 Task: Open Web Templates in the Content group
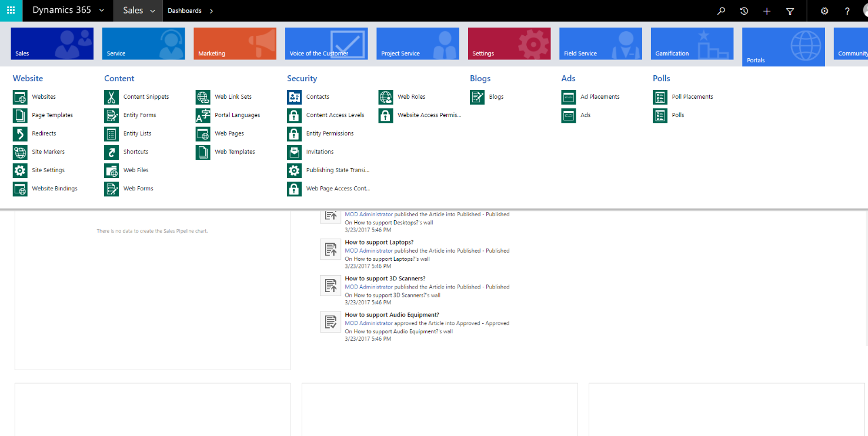(x=235, y=152)
